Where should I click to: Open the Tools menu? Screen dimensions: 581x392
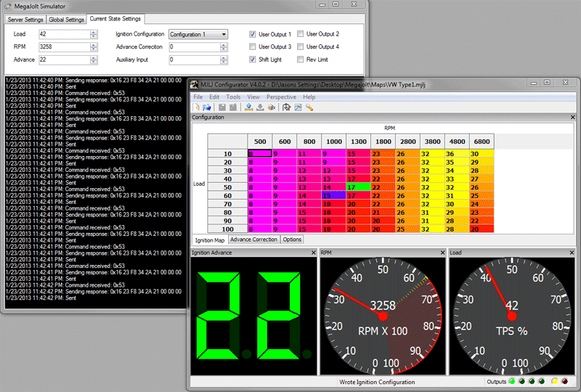point(233,97)
